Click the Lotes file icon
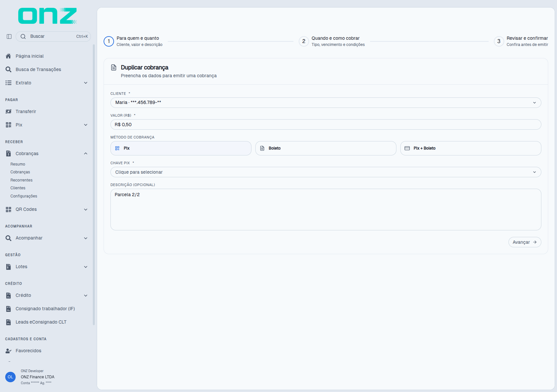The height and width of the screenshot is (392, 557). click(8, 267)
